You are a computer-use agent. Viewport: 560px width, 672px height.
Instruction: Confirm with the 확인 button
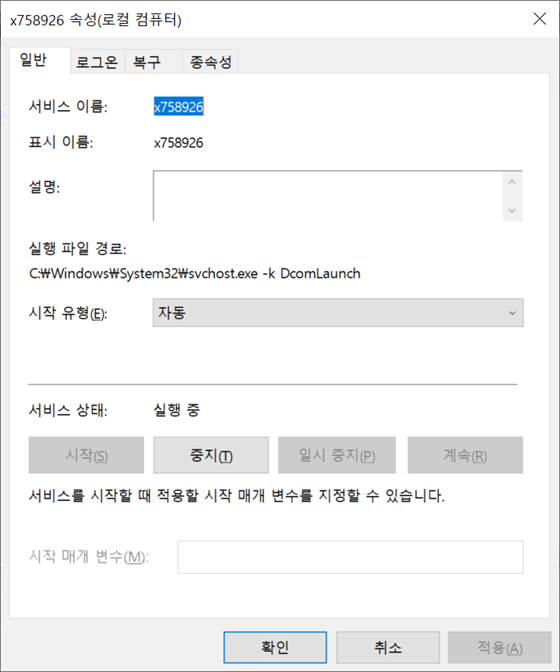point(275,647)
